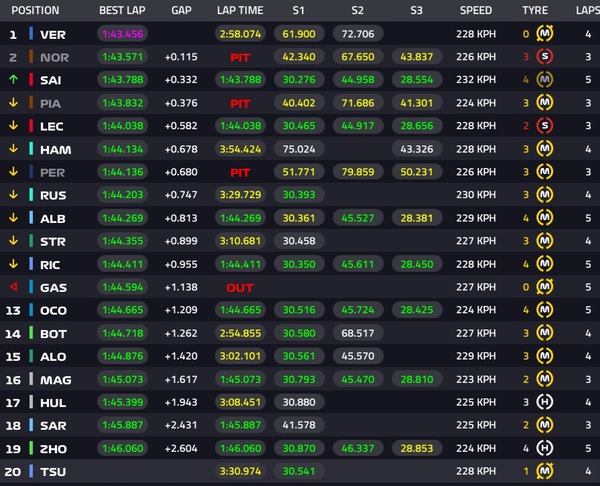Click the green up arrow beside SAI
The image size is (600, 486).
pos(13,80)
